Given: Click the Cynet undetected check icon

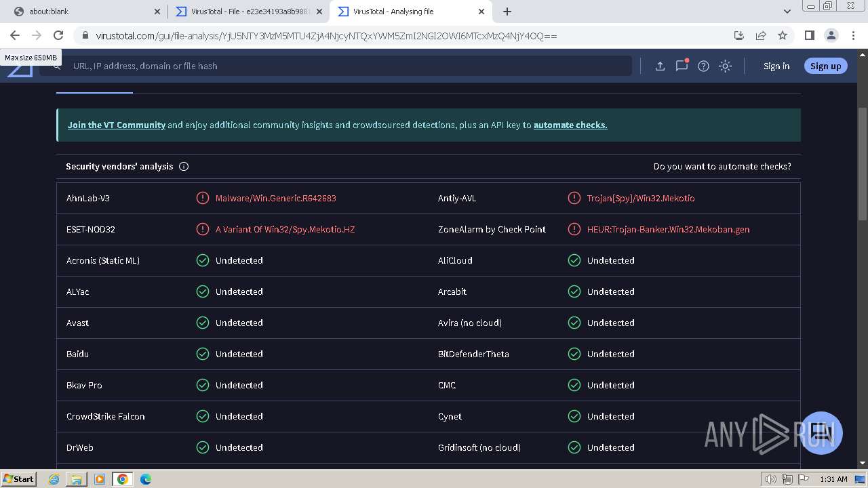Looking at the screenshot, I should [x=574, y=416].
